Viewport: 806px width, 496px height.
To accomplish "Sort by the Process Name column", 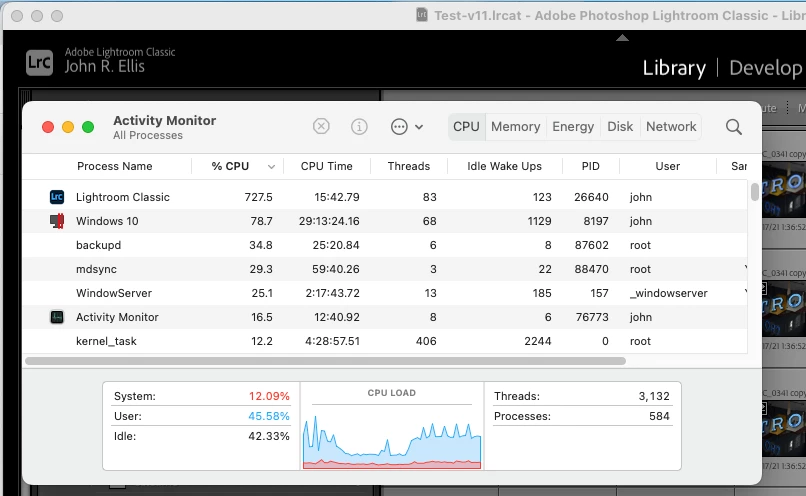I will coord(115,166).
